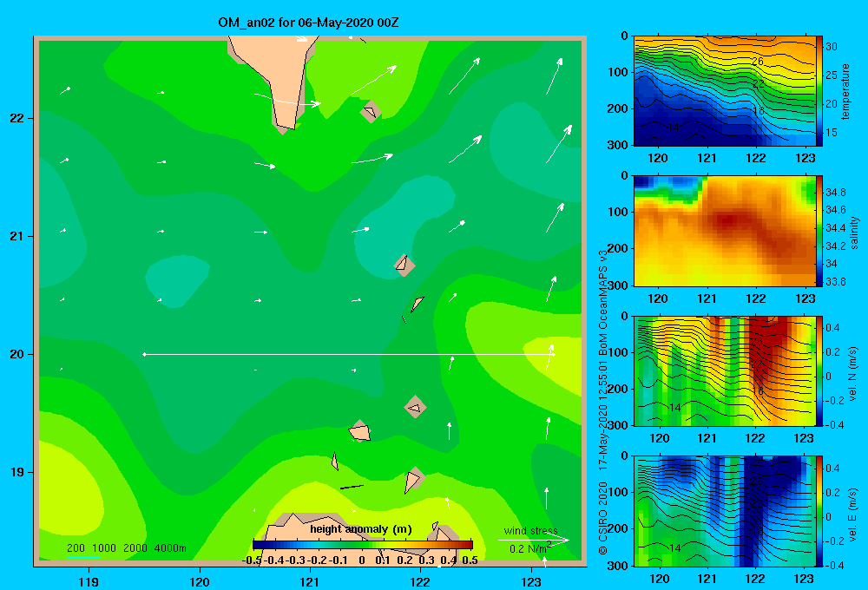Screen dimensions: 868x590
Task: Click latitude label 22 on main map axis
Action: click(x=17, y=118)
